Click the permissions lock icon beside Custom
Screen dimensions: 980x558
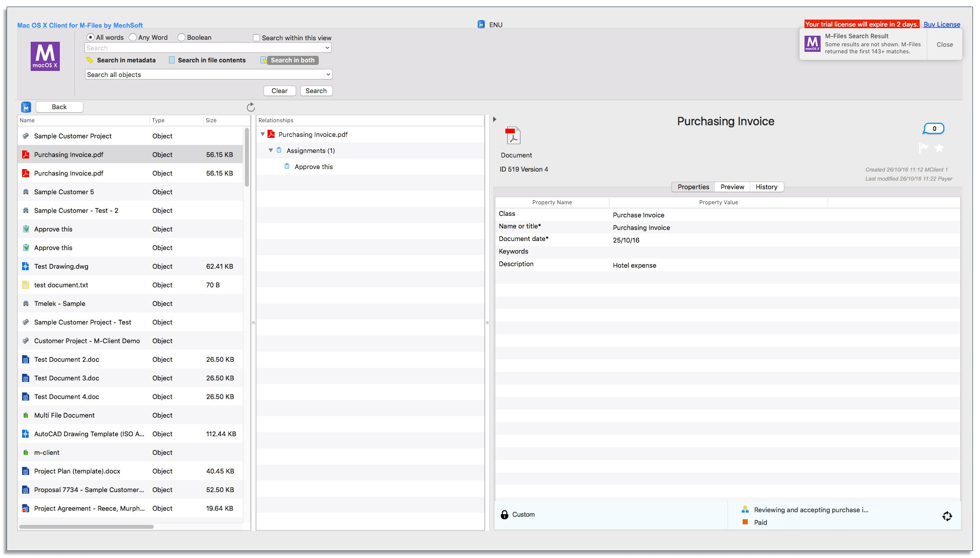(x=504, y=515)
